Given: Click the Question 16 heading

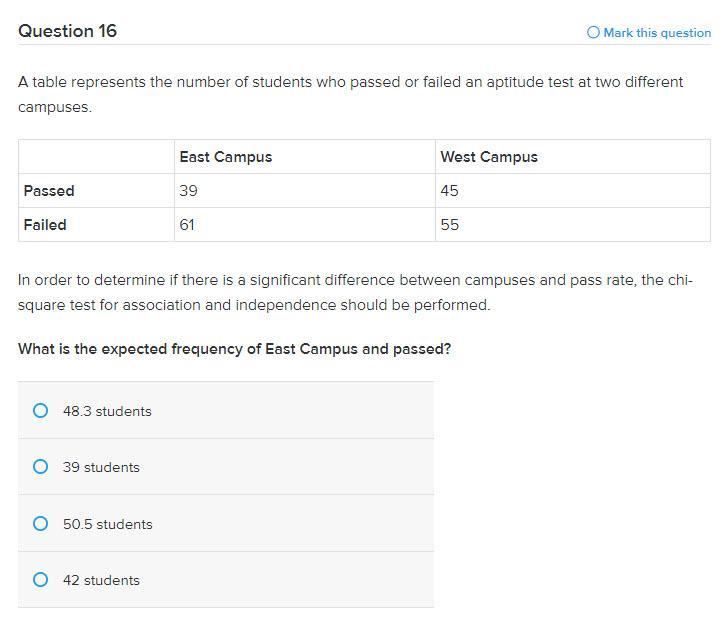Looking at the screenshot, I should 68,31.
